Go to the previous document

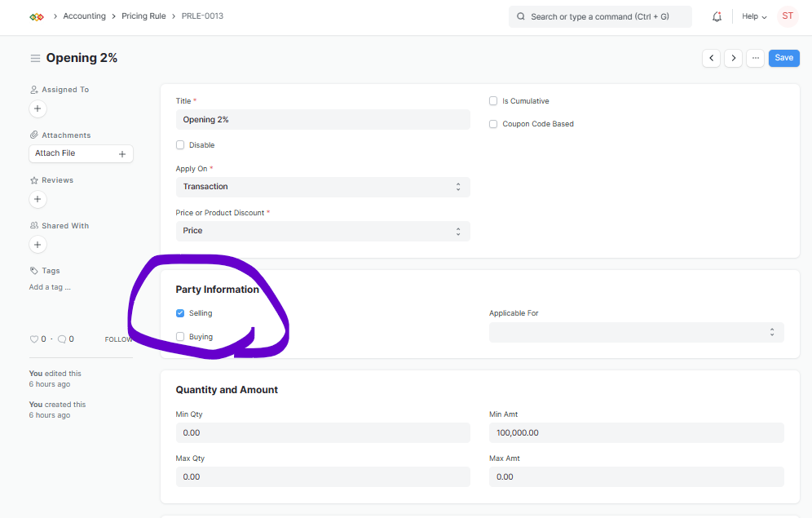[712, 58]
